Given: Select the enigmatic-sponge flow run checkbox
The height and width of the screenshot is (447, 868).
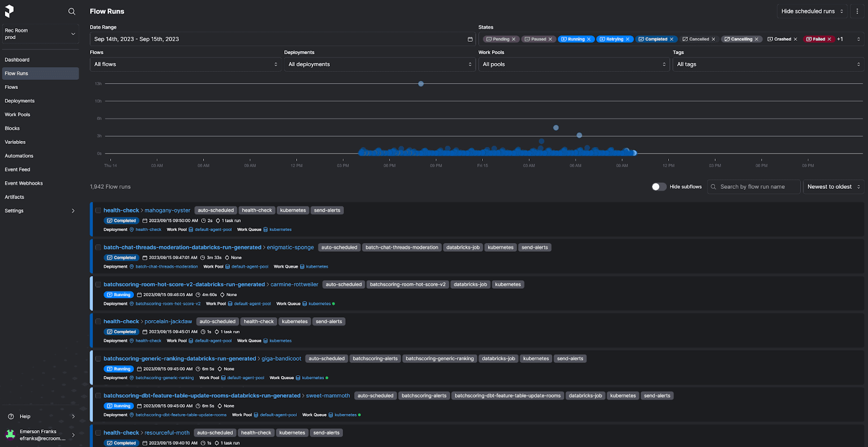Looking at the screenshot, I should tap(98, 247).
